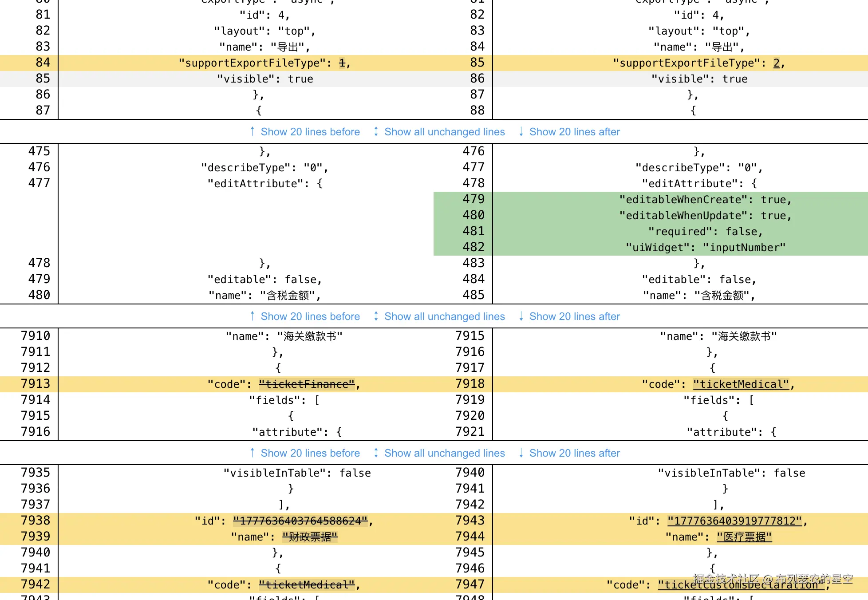This screenshot has height=600, width=868.
Task: Show all unchanged lines above line 7935
Action: coord(444,453)
